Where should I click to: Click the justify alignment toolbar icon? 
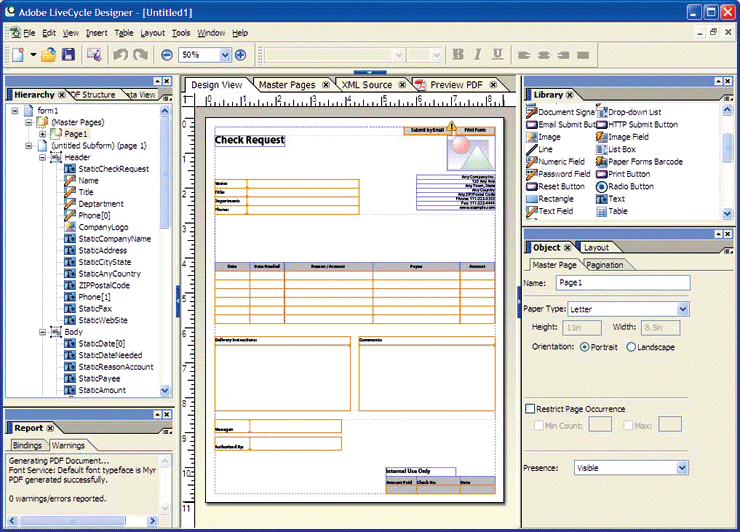point(583,55)
